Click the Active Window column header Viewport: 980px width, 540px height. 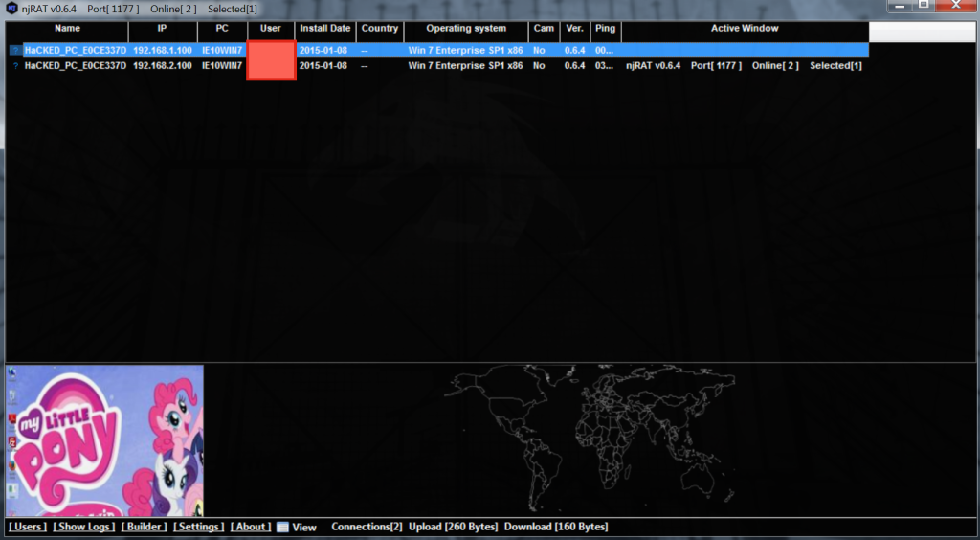(745, 29)
